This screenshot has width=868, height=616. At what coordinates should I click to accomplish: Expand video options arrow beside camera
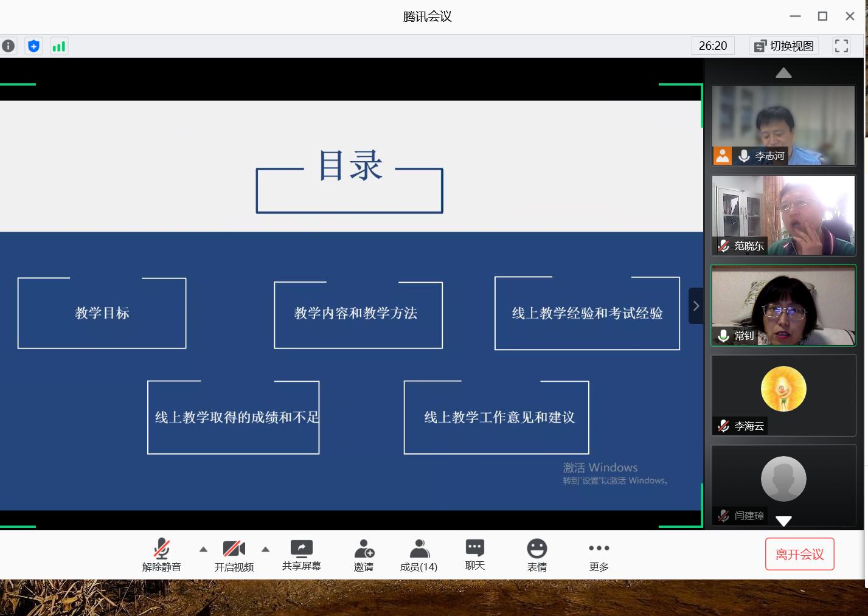[265, 549]
